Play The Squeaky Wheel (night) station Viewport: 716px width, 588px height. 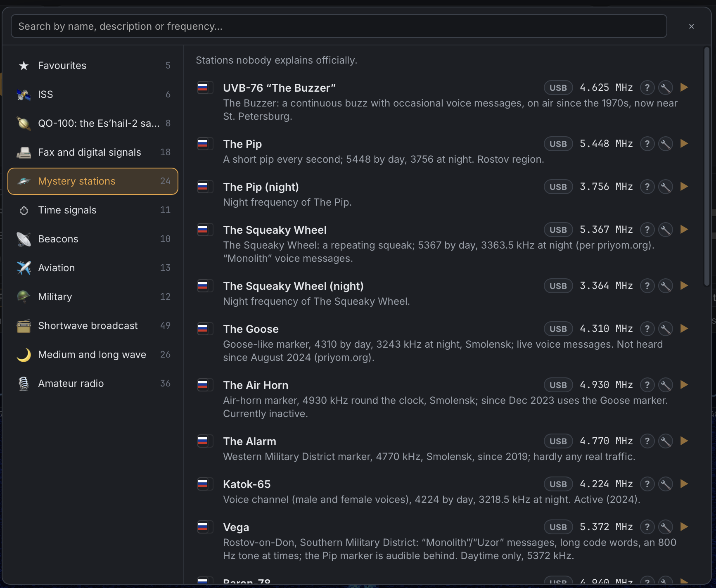tap(684, 286)
